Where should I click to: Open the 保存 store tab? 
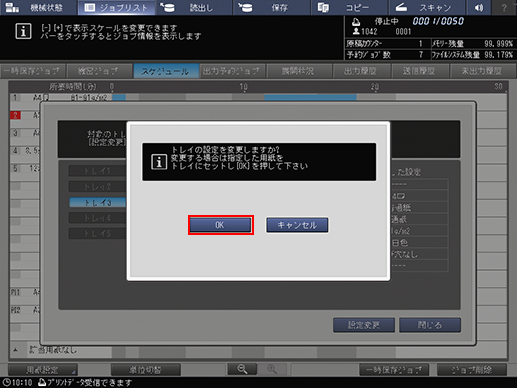(x=272, y=7)
